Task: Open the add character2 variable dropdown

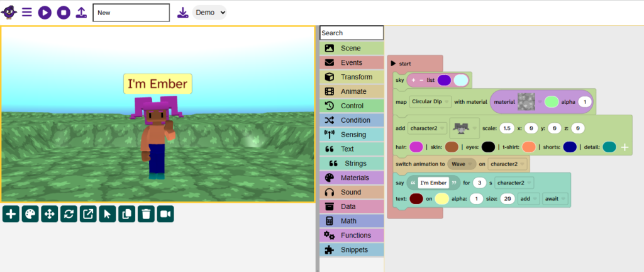Action: pos(428,128)
